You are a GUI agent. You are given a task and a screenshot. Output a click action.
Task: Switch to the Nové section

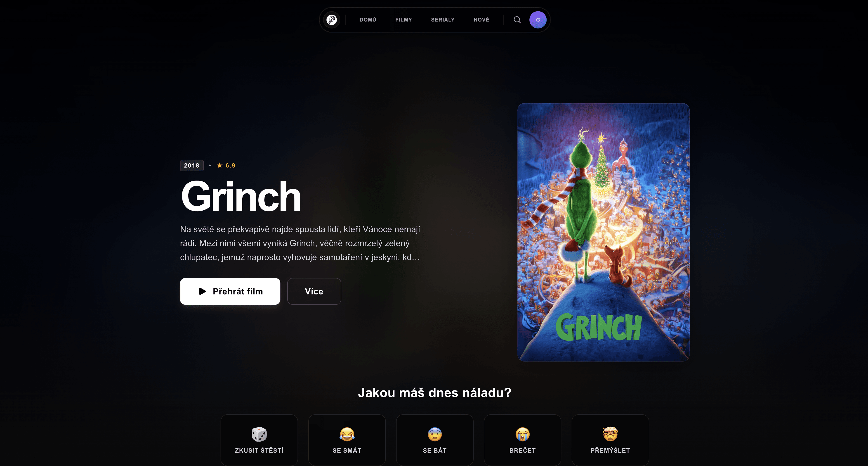pos(481,20)
